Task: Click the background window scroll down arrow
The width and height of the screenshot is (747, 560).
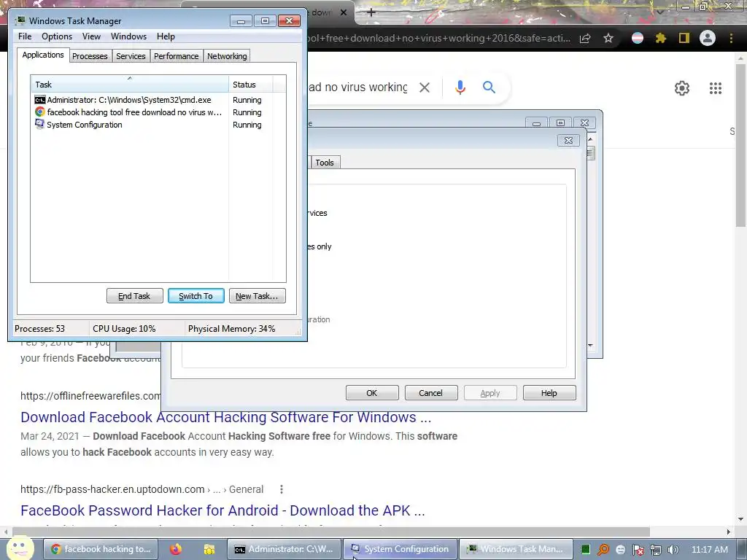Action: click(x=590, y=345)
